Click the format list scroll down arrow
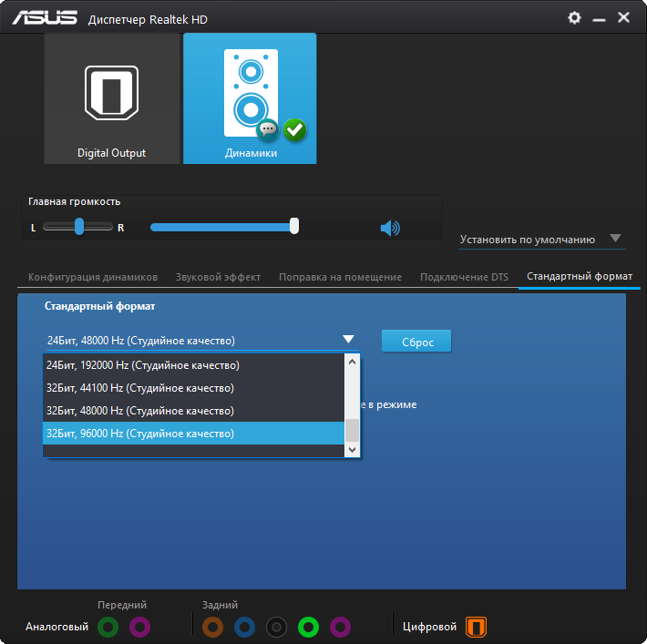This screenshot has width=647, height=644. [352, 450]
